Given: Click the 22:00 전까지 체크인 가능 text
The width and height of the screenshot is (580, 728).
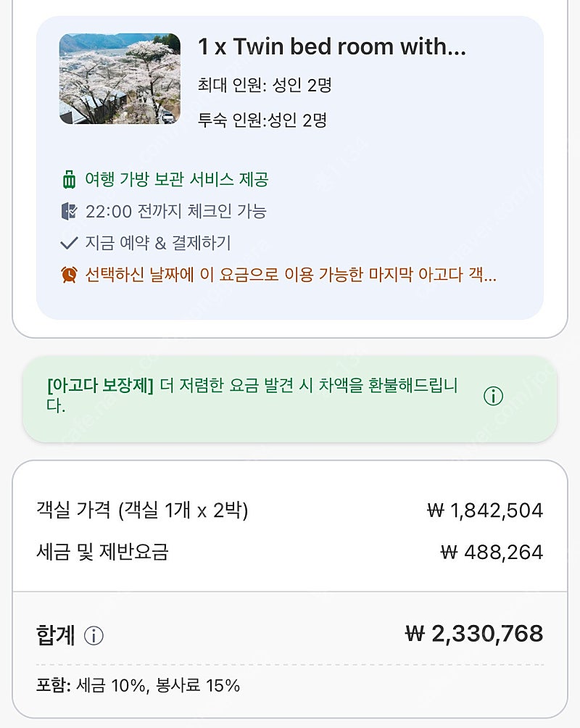Looking at the screenshot, I should click(x=176, y=211).
